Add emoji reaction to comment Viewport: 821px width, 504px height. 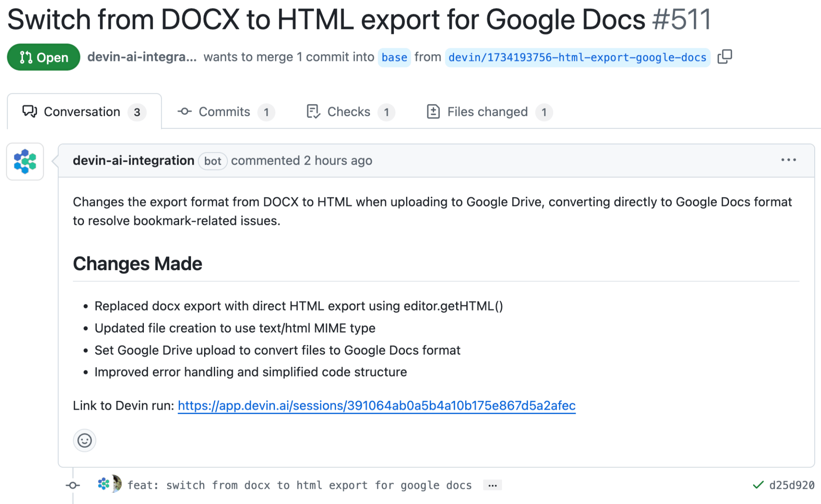84,440
